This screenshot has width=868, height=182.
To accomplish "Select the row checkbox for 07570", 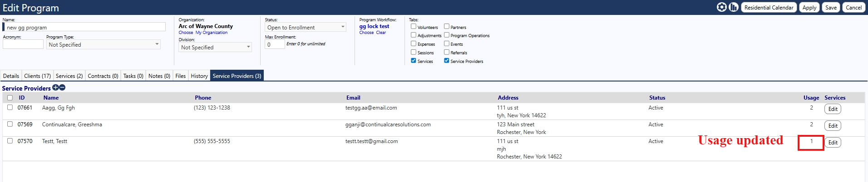I will [x=10, y=141].
